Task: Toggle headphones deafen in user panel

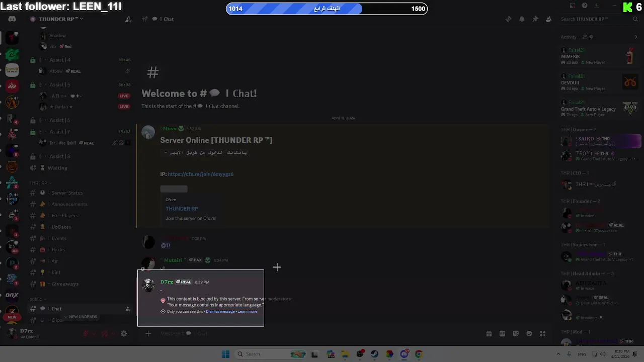Action: (105, 333)
